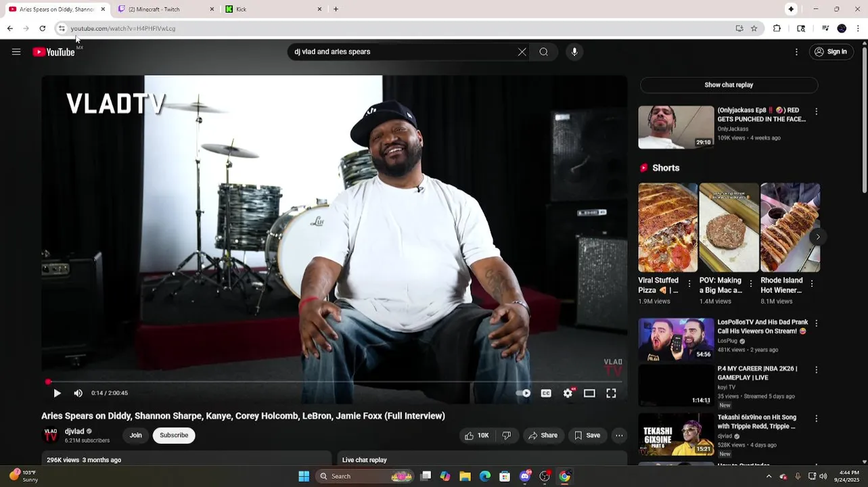
Task: Open LosPollosTV Dad Prank video title
Action: tap(762, 327)
